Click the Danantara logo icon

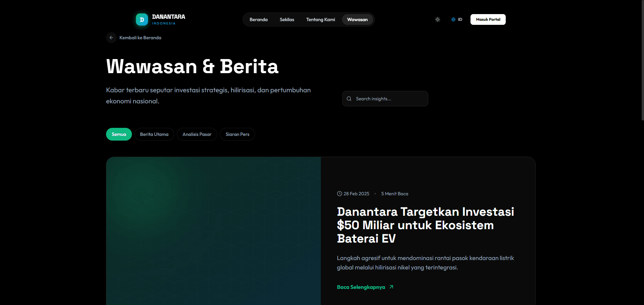coord(142,19)
